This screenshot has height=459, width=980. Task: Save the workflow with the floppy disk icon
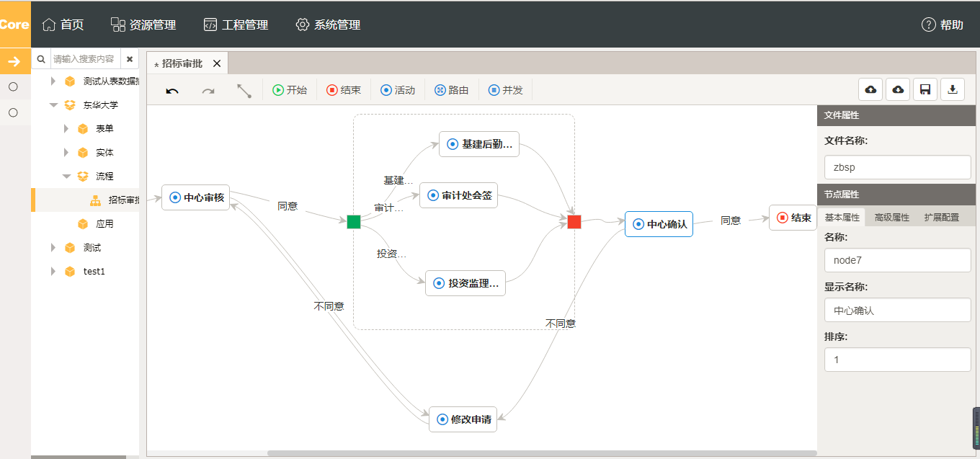[925, 89]
